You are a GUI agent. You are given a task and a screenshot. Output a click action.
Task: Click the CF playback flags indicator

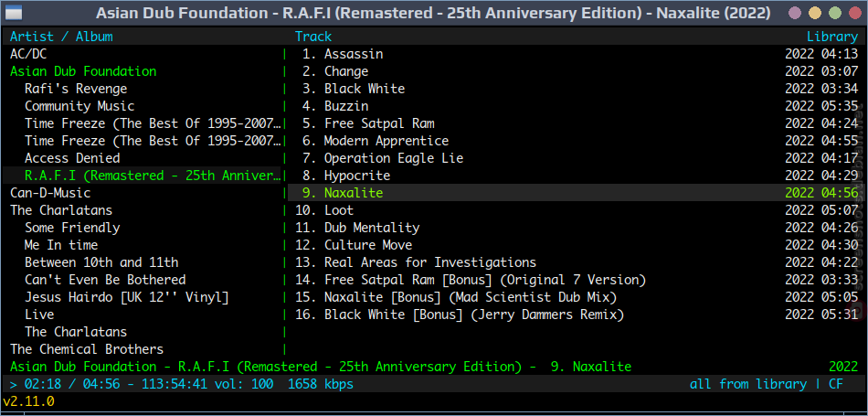[836, 384]
